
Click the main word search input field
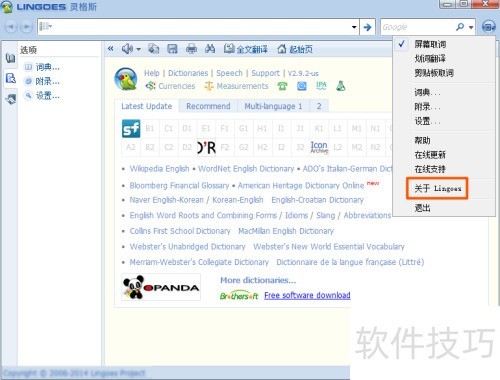click(x=198, y=27)
